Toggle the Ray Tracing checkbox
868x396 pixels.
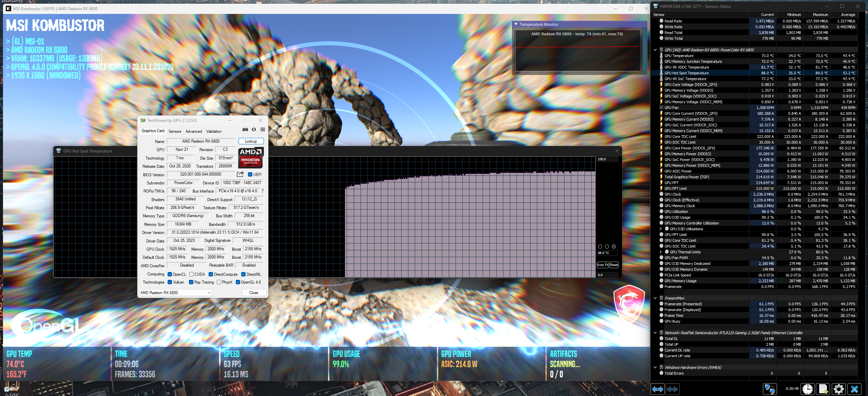coord(191,282)
